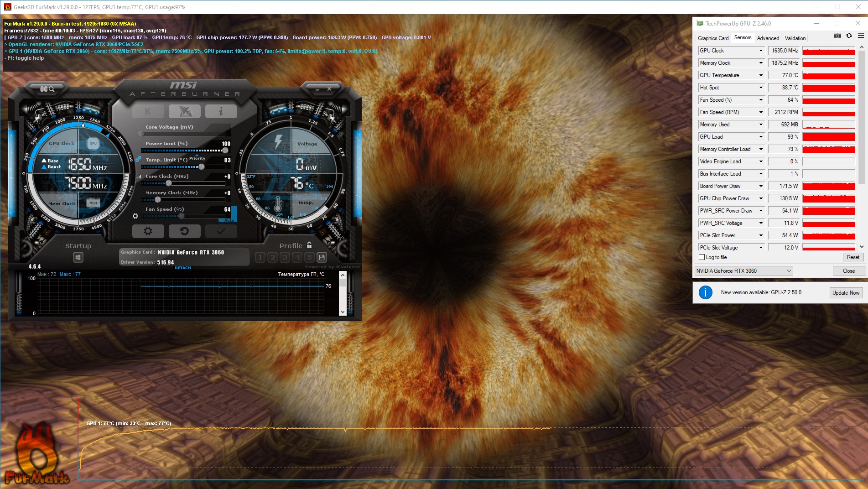This screenshot has height=489, width=868.
Task: Click the Kombustor K button in Afterburner
Action: [x=148, y=111]
